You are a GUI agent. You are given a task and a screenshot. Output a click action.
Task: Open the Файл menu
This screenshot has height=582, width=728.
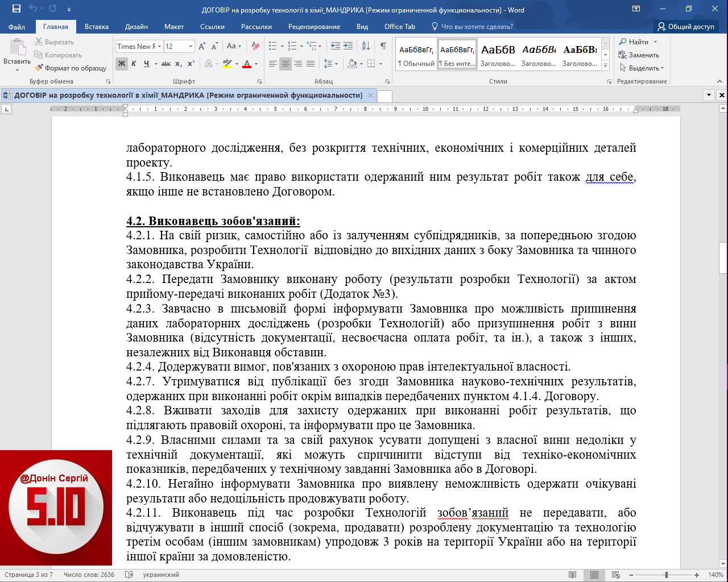pos(16,27)
